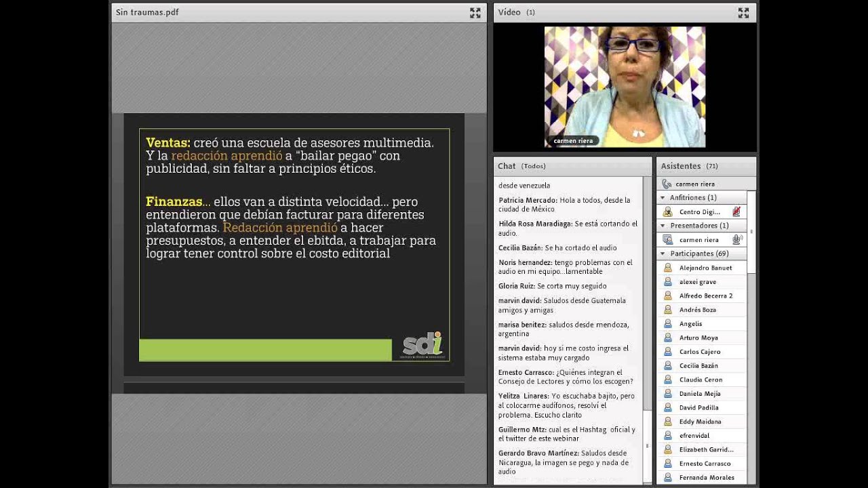This screenshot has width=868, height=488.
Task: Click the host icon for Centro Digi...
Action: [667, 211]
